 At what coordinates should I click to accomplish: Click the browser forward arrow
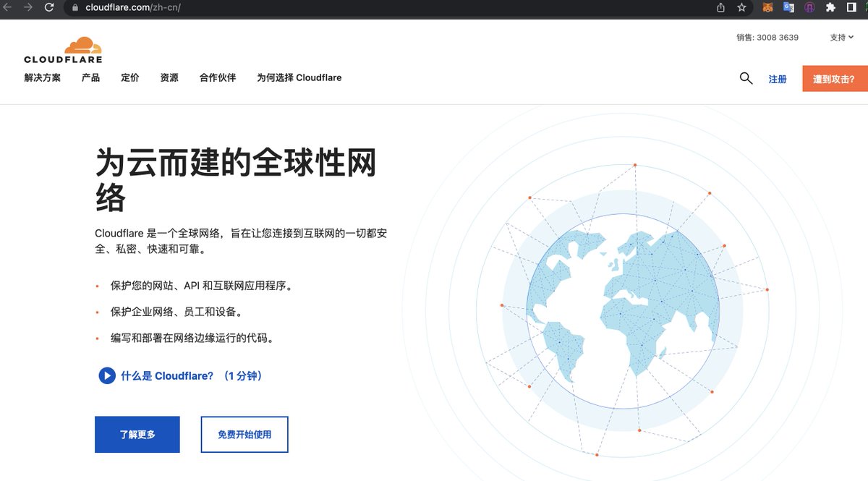(x=28, y=7)
